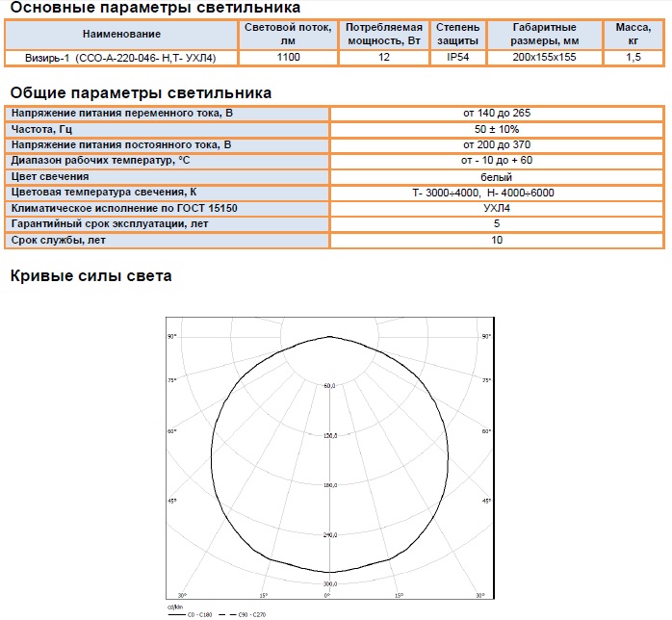Click the "Потребляемая мощность, Вт" header
This screenshot has height=620, width=672.
pos(384,34)
